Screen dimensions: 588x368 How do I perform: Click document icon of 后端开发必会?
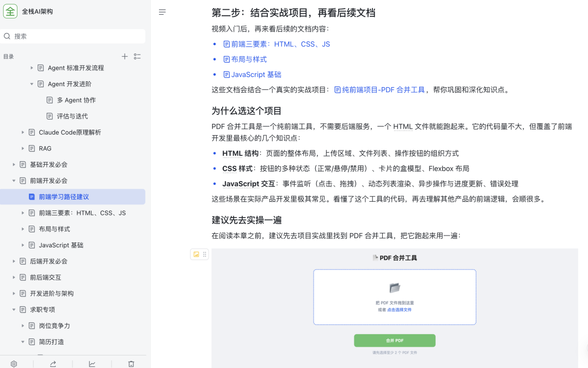(x=23, y=261)
